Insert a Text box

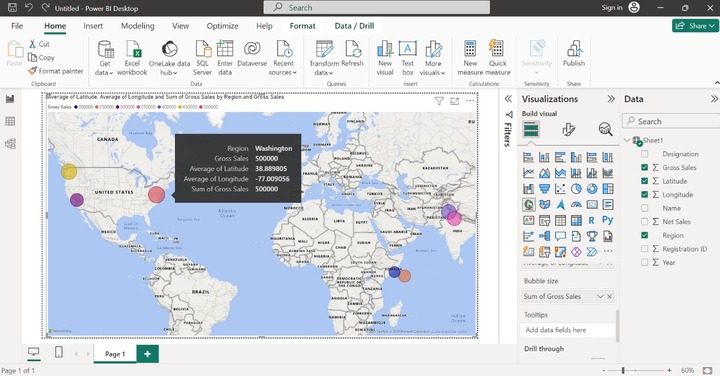tap(407, 58)
